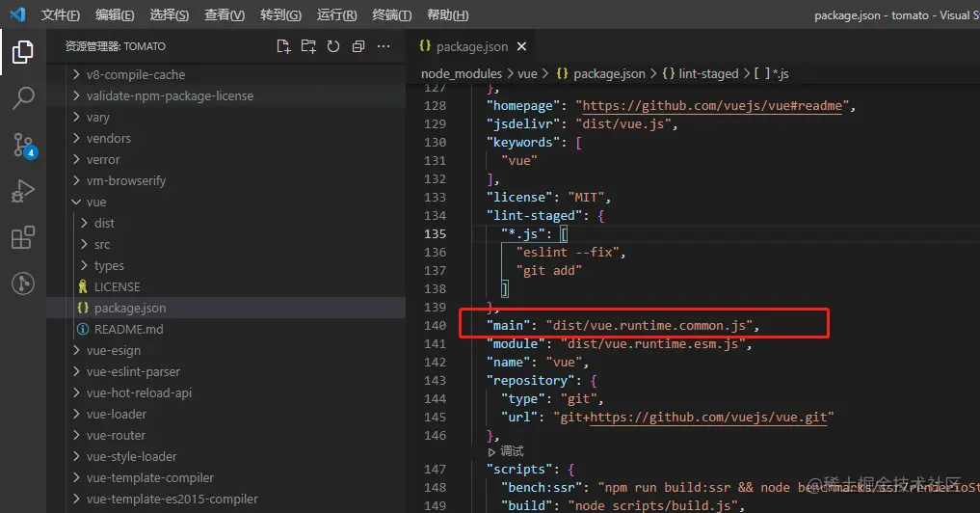Expand the vm-browserify folder
The width and height of the screenshot is (980, 513).
pos(225,180)
